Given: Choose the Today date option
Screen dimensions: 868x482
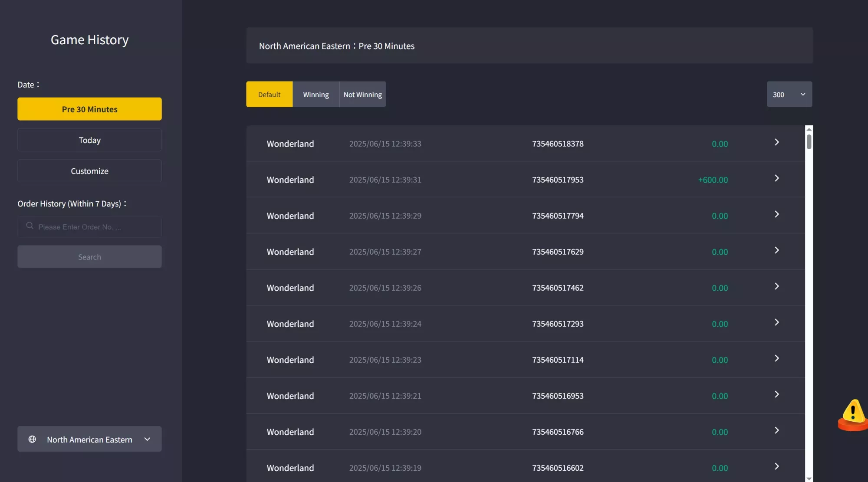Looking at the screenshot, I should 89,140.
